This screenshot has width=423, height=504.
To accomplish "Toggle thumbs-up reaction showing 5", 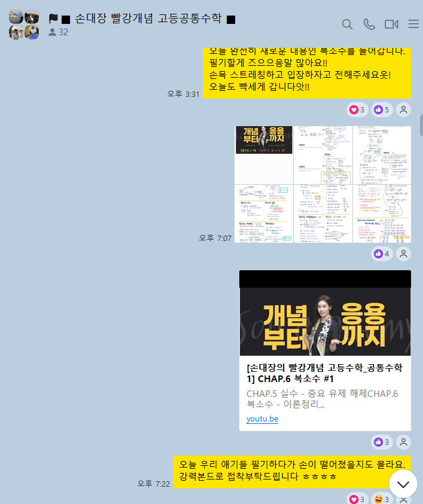I will coord(382,110).
